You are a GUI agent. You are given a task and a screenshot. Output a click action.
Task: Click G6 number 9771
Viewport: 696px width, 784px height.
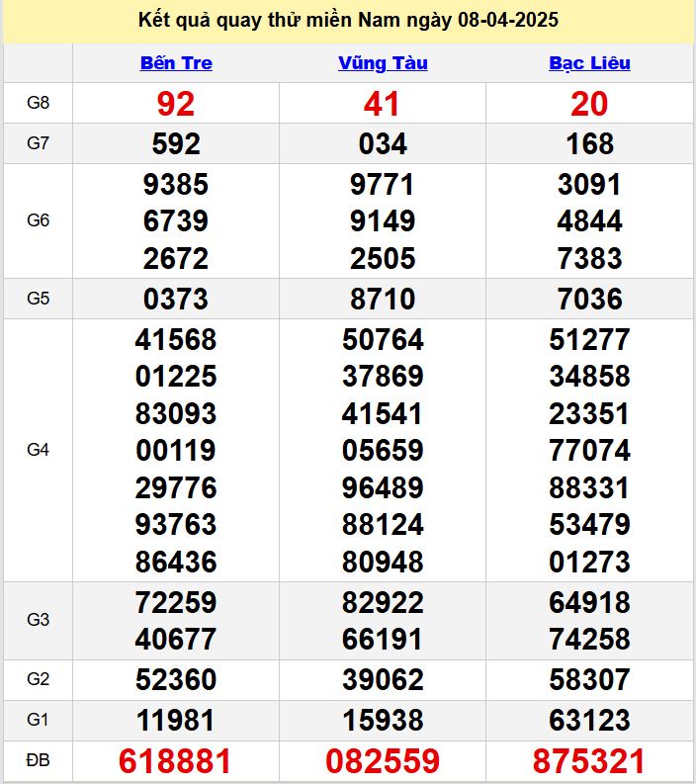click(x=383, y=185)
